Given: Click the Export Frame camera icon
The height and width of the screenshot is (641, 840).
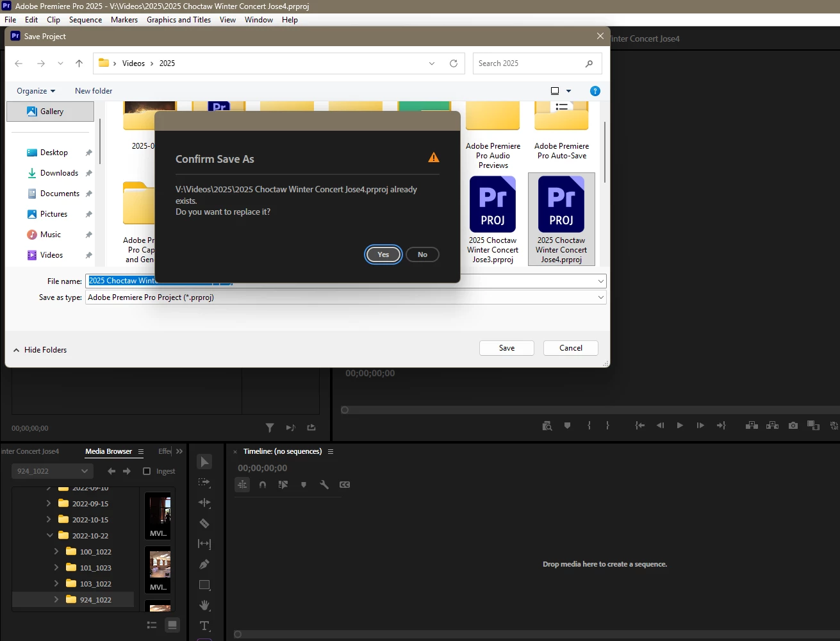Looking at the screenshot, I should point(793,425).
